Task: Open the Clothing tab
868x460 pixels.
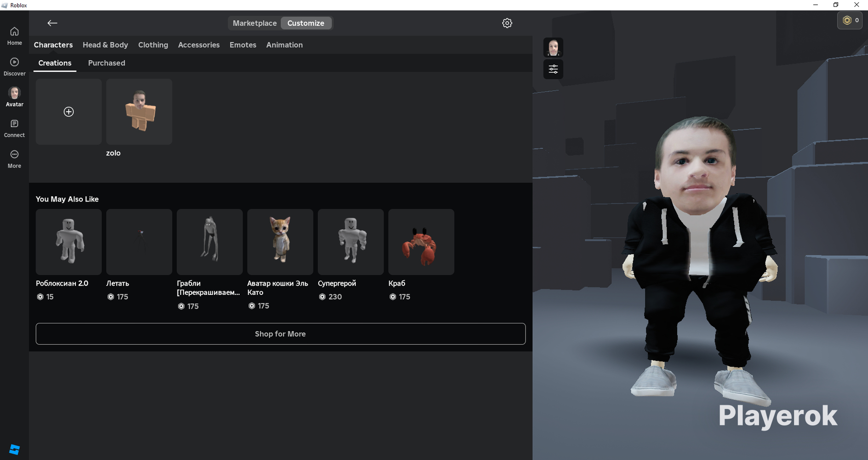Action: click(x=153, y=45)
